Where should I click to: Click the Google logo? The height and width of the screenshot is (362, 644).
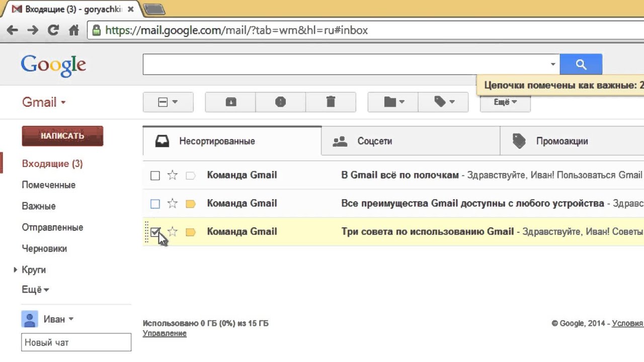coord(53,66)
